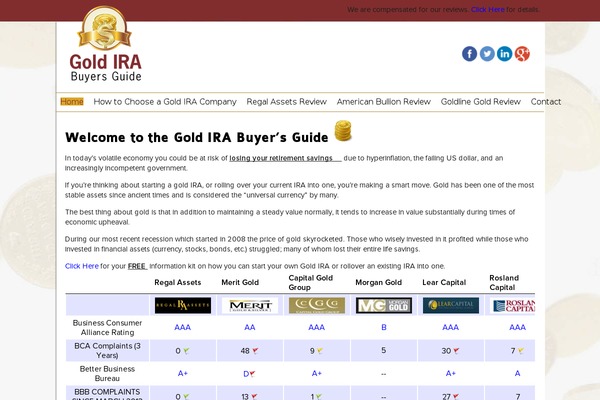The width and height of the screenshot is (600, 400).
Task: Click the green flag beside Regal Assets' 0 BCA complaints
Action: pyautogui.click(x=186, y=351)
